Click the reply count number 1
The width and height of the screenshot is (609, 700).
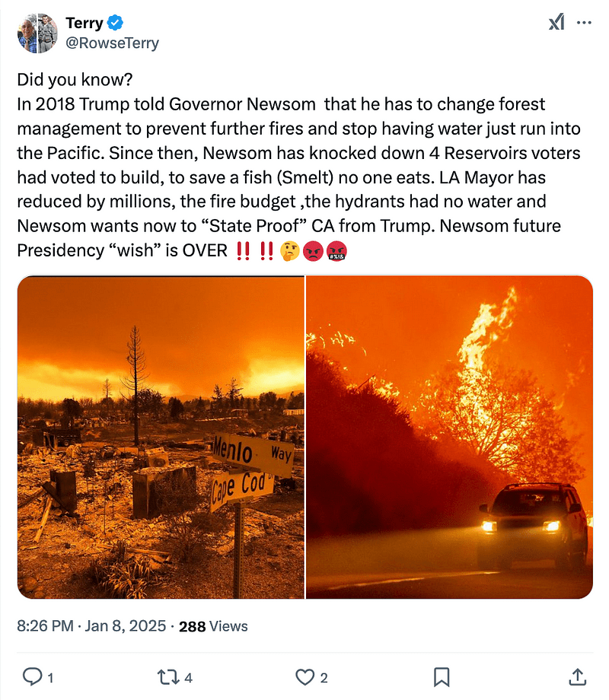pyautogui.click(x=49, y=677)
